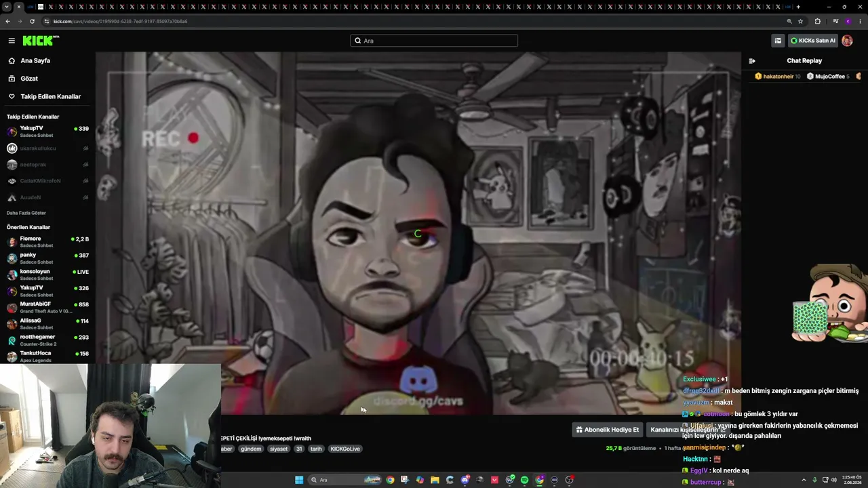Viewport: 868px width, 488px height.
Task: Bookmark this page with star icon
Action: tap(800, 21)
